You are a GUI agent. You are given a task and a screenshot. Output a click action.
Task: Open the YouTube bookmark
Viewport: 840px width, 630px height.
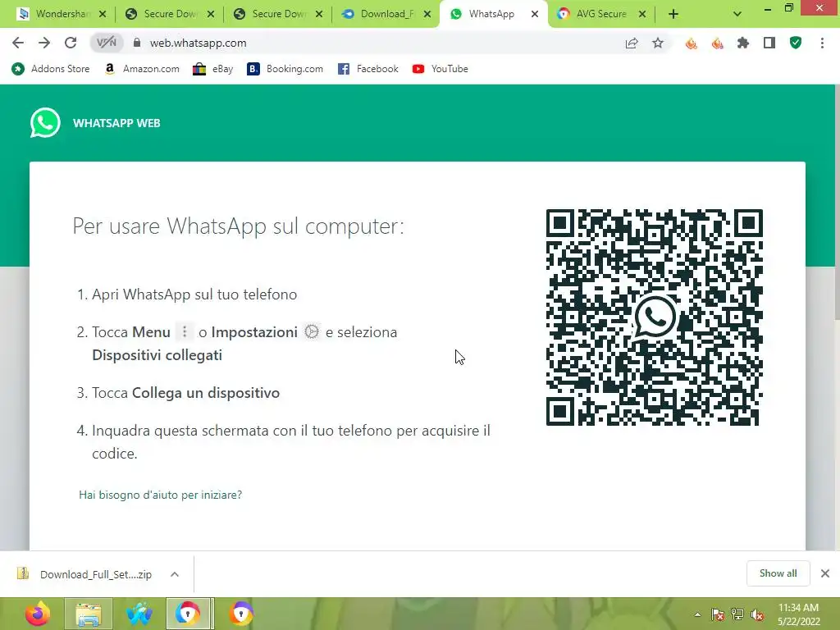click(440, 69)
